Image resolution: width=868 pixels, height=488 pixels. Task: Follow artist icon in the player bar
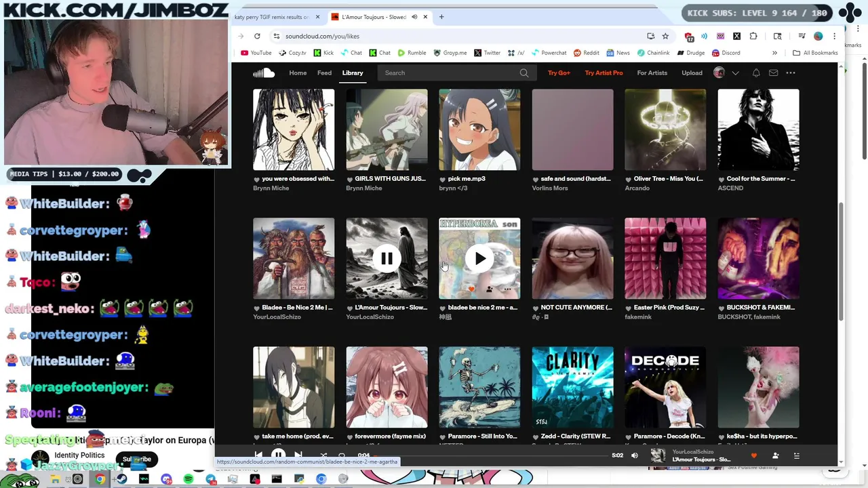(776, 455)
